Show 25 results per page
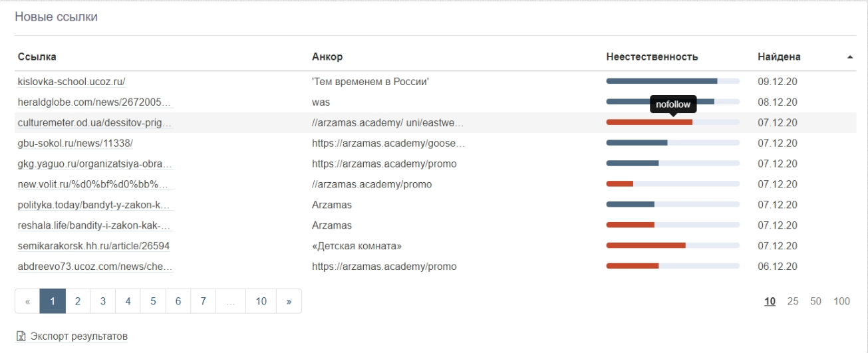The image size is (868, 353). point(792,301)
